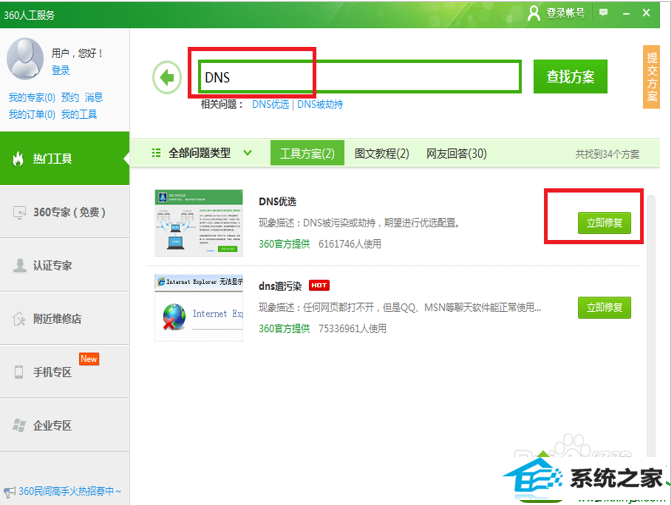Click the flame icon beside 热门工具
Screen dimensions: 671x505
coord(18,159)
